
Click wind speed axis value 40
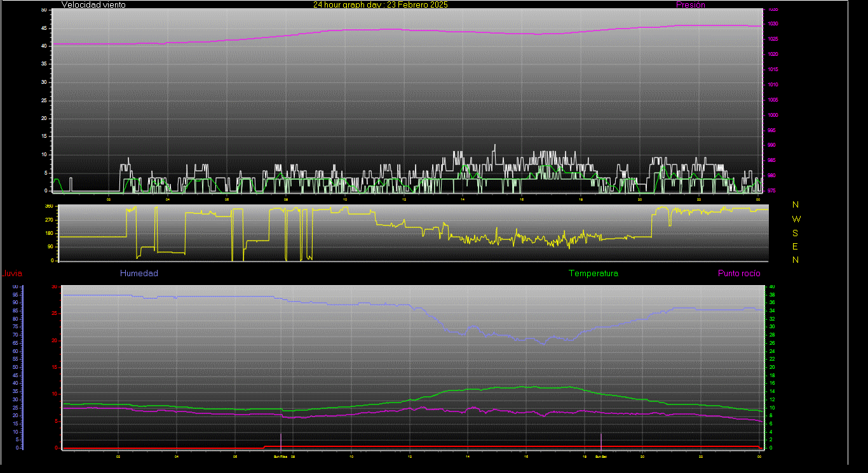[44, 46]
